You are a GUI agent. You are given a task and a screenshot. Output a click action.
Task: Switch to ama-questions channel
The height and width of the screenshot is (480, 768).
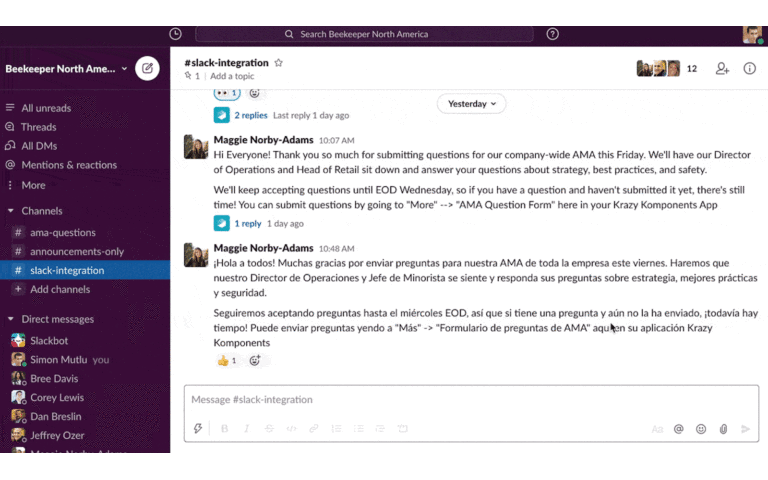85,232
